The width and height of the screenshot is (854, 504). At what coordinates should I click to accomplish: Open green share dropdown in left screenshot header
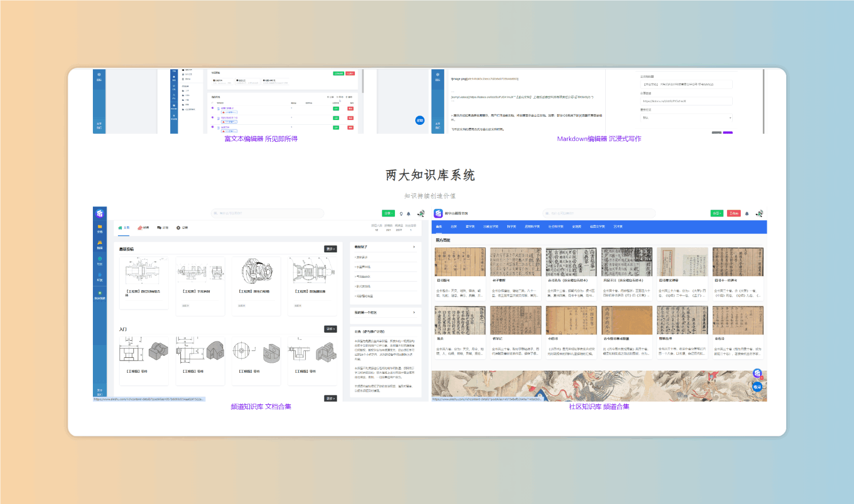pos(388,213)
